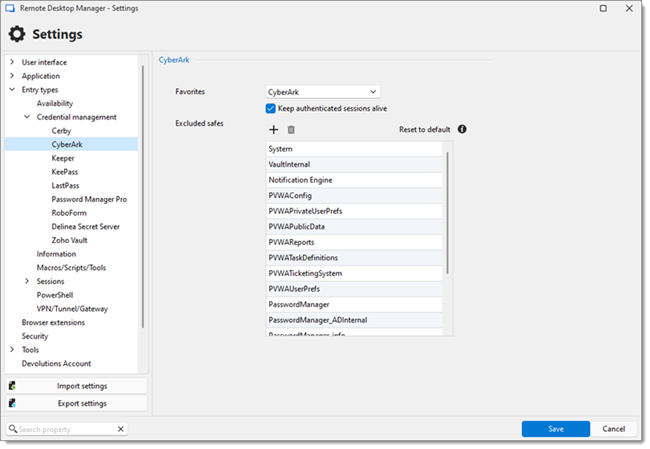Open the Favorites CyberArk dropdown

coord(323,92)
